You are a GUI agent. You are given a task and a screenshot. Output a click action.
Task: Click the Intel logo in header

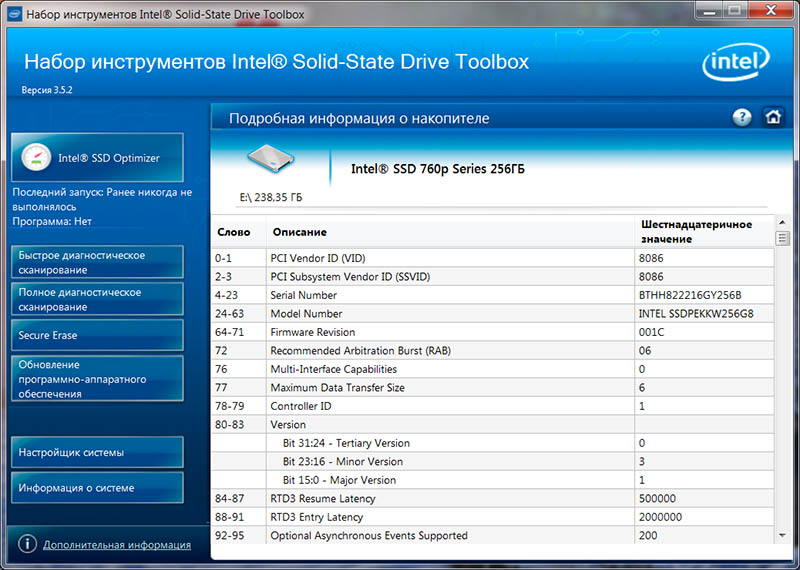coord(738,65)
